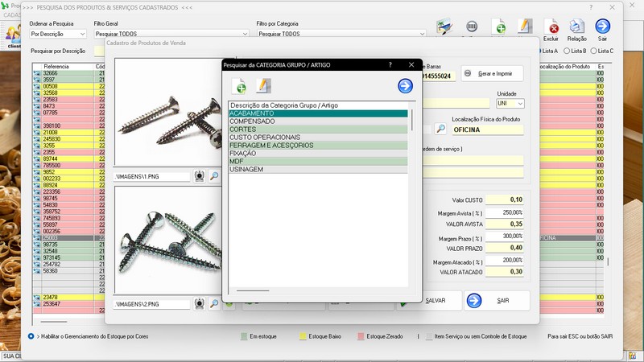Click category list horizontal scrollbar
Viewport: 644px width, 362px height.
point(253,290)
